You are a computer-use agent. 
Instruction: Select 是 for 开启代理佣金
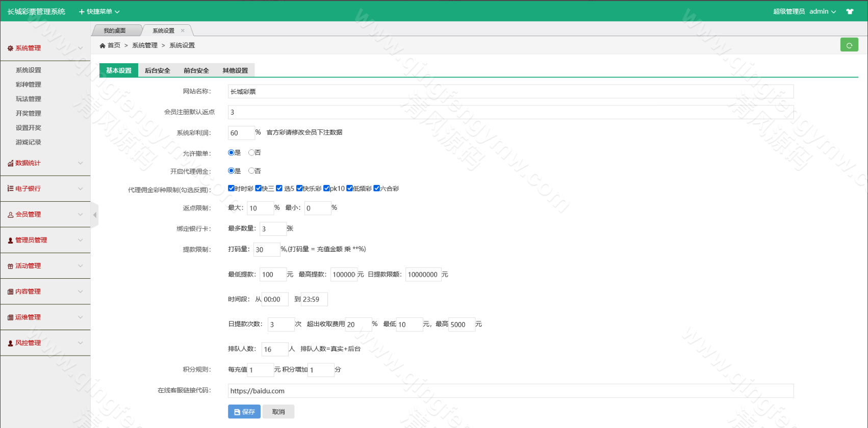tap(231, 171)
